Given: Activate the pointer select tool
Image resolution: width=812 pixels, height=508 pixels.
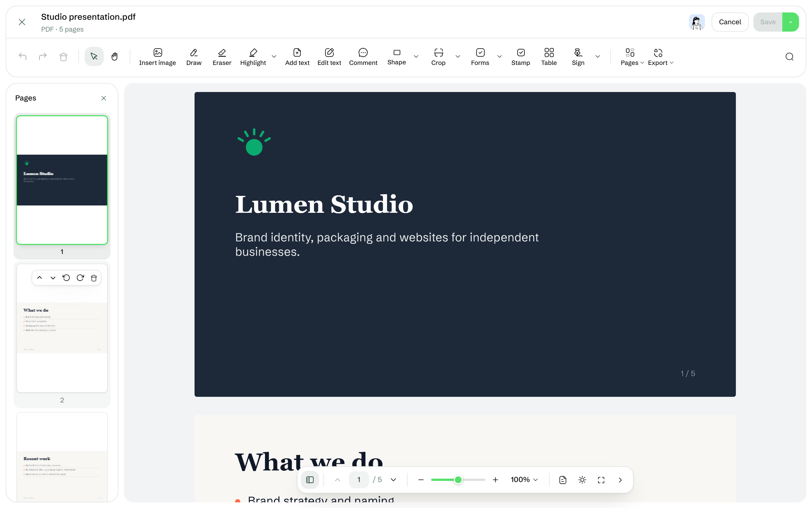Looking at the screenshot, I should click(x=94, y=56).
